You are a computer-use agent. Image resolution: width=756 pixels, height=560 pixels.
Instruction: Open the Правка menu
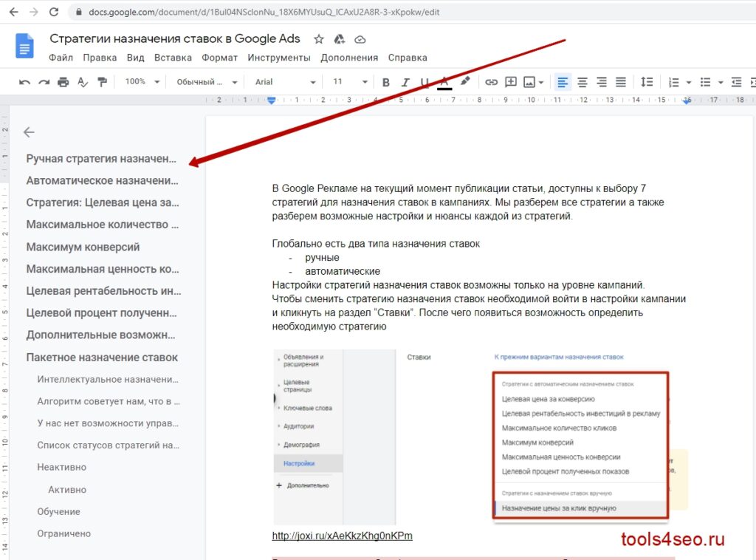coord(100,58)
